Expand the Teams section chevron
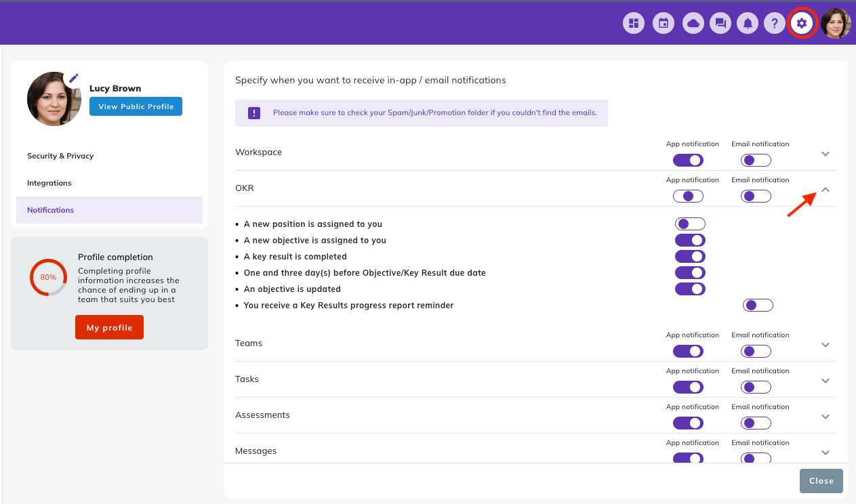856x504 pixels. point(826,345)
